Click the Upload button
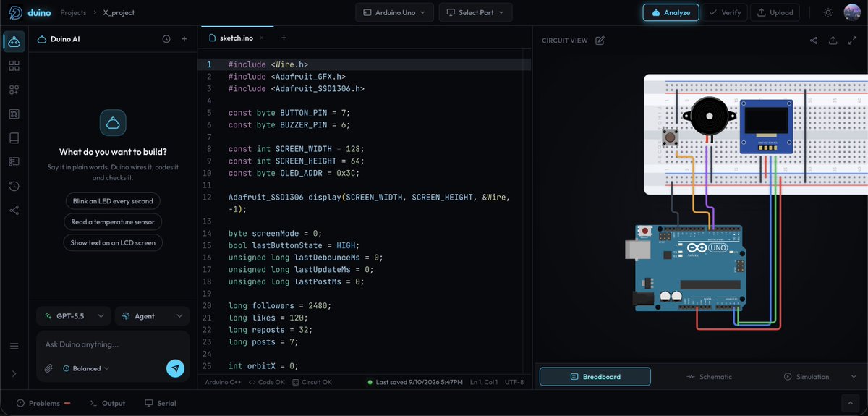The height and width of the screenshot is (416, 868). (x=775, y=12)
